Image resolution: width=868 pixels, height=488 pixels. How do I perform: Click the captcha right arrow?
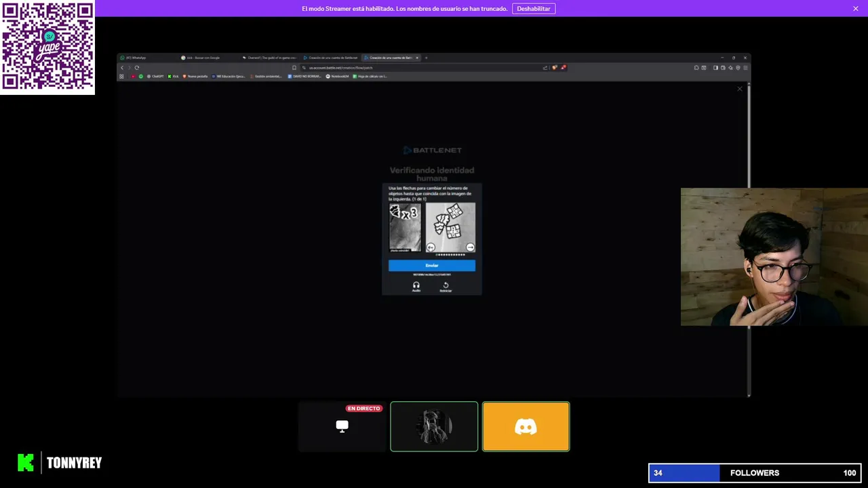(470, 247)
